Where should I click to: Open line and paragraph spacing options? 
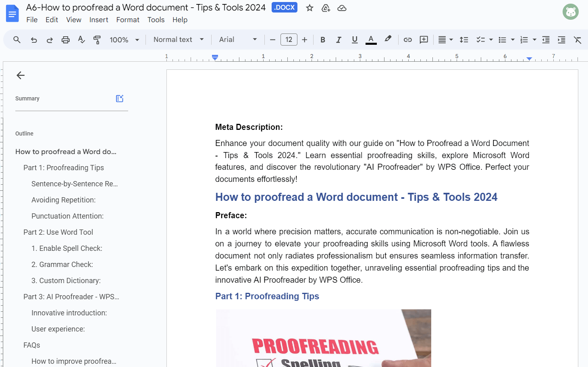tap(464, 40)
